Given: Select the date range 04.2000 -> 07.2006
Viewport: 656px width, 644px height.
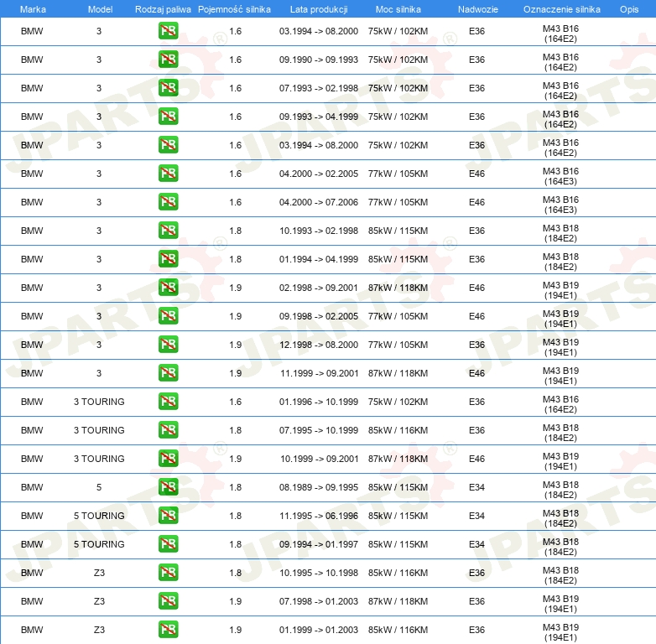Looking at the screenshot, I should pos(319,202).
